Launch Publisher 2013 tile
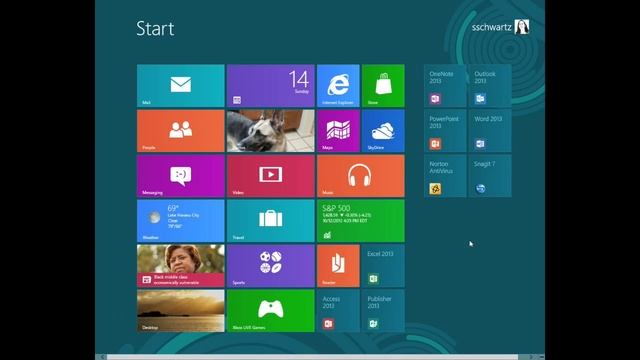The image size is (640, 360). (x=383, y=311)
